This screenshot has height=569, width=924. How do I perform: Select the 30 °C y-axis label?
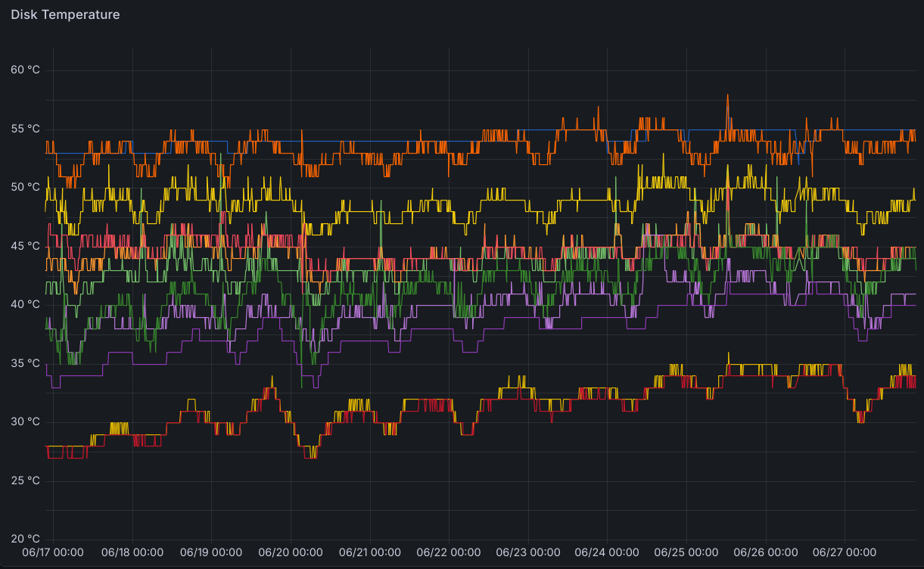click(25, 421)
